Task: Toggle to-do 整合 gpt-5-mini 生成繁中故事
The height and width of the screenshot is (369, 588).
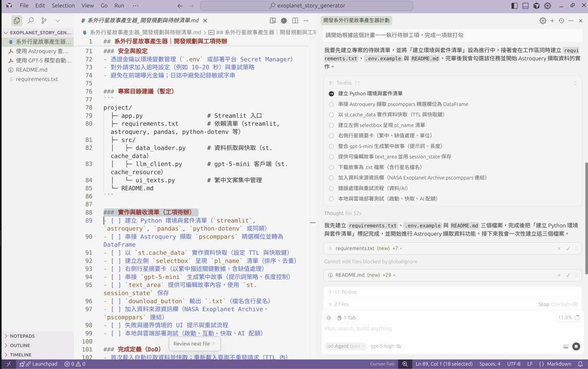Action: 331,146
